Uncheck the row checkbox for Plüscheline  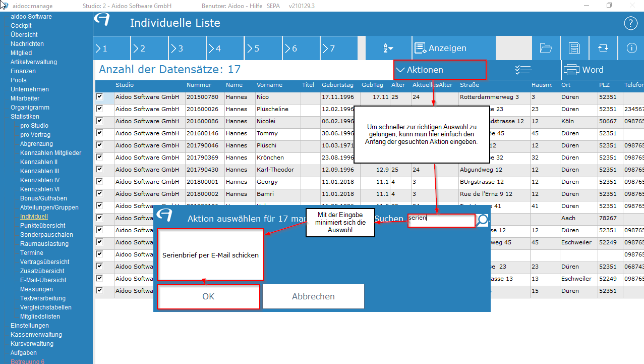[100, 109]
